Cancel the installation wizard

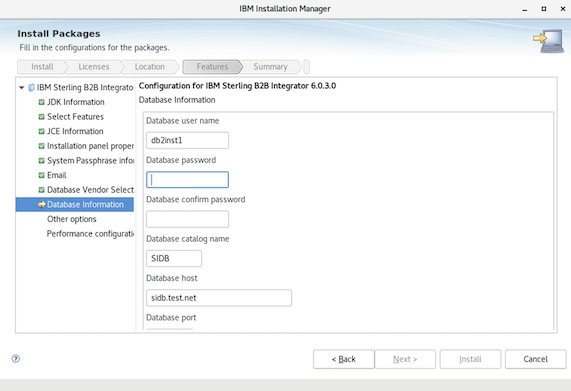point(535,359)
